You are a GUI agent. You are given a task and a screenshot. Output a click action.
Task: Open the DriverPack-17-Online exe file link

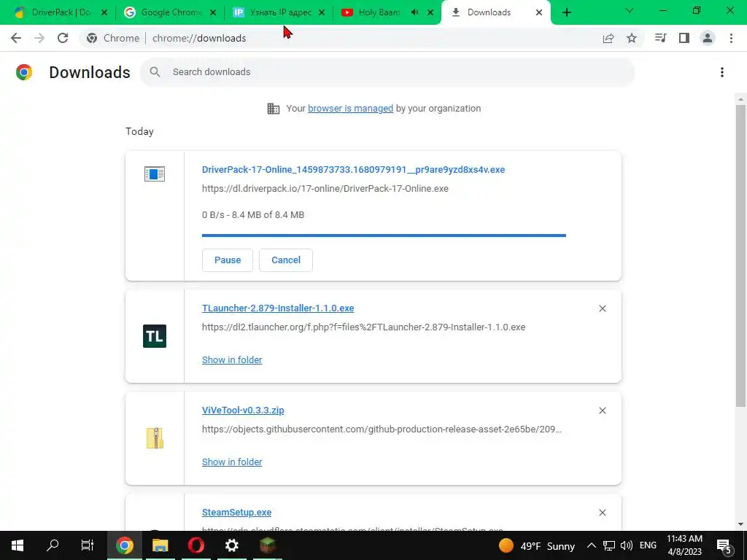click(354, 169)
